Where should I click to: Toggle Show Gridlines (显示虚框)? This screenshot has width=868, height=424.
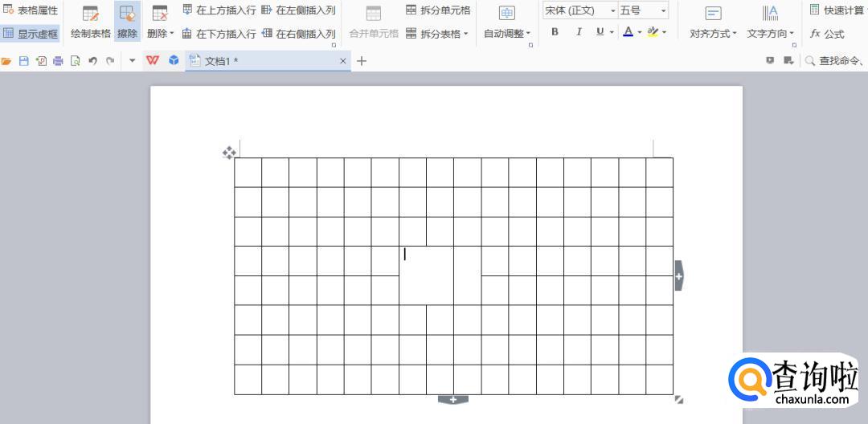(31, 34)
